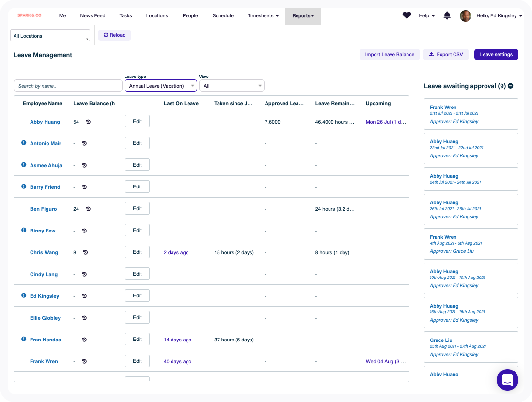Open the All Locations selector

click(x=50, y=36)
